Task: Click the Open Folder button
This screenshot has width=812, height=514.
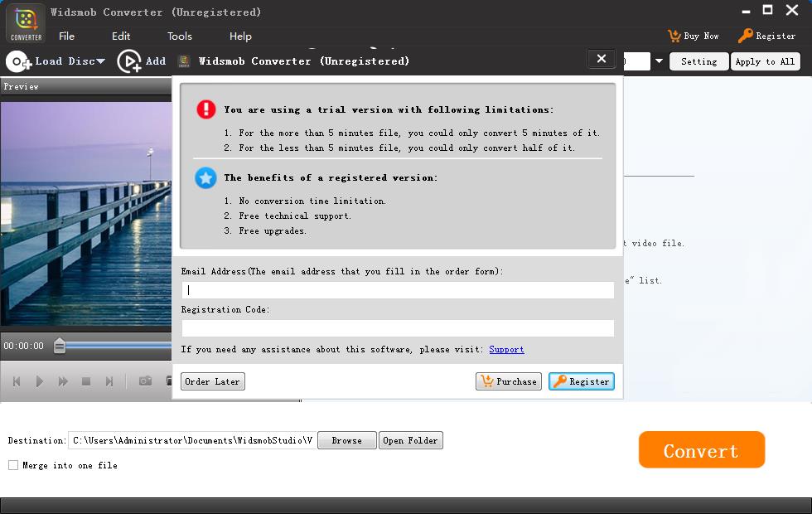Action: tap(411, 440)
